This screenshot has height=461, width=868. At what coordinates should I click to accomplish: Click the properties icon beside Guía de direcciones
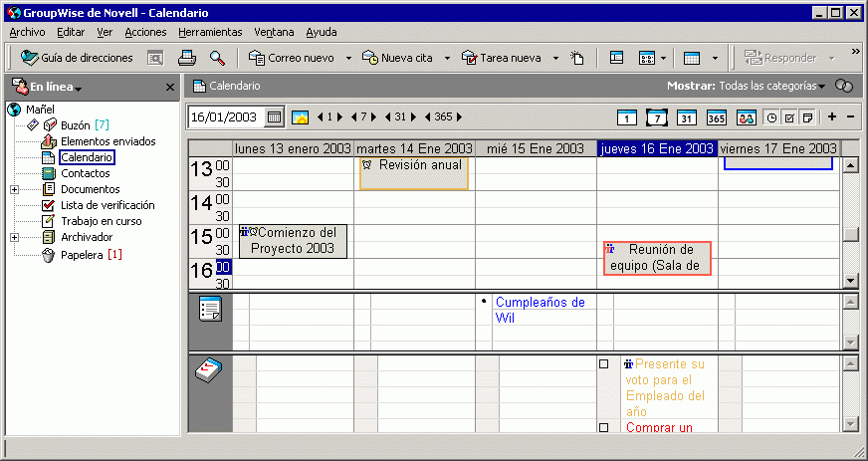point(155,58)
